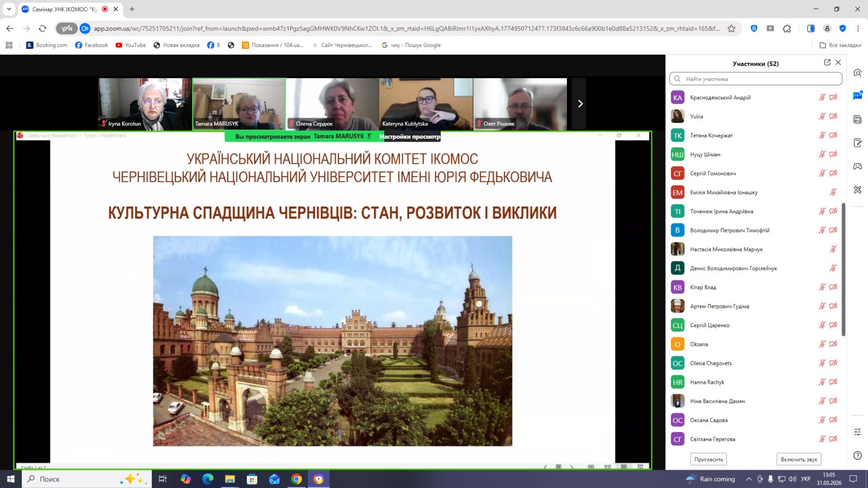
Task: Bookmark this page with star icon
Action: point(731,28)
